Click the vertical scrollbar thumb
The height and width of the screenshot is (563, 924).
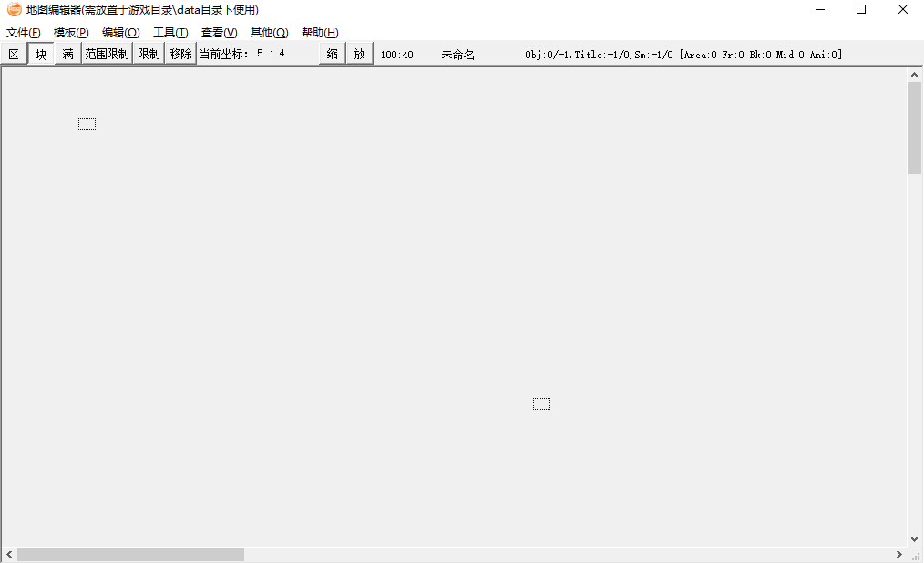point(914,128)
